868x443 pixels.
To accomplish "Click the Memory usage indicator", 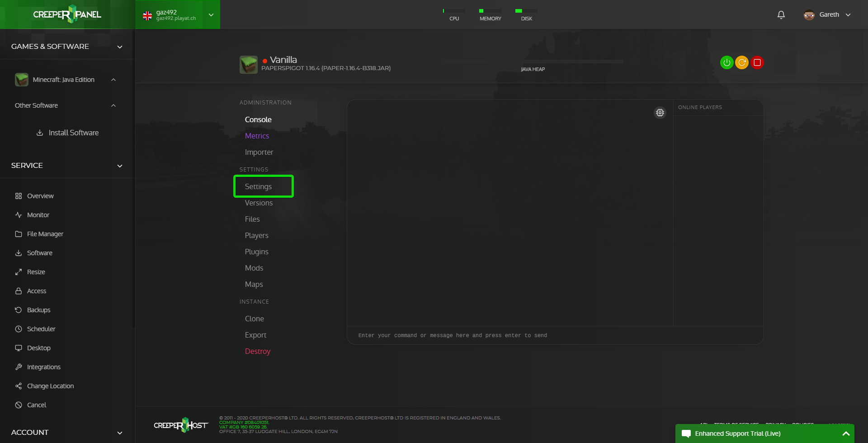I will 491,14.
